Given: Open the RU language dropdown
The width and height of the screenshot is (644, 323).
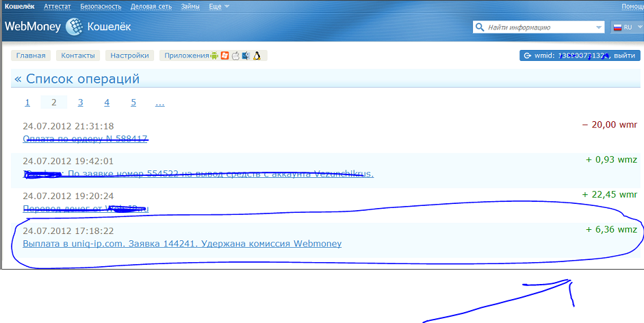Looking at the screenshot, I should pyautogui.click(x=627, y=27).
